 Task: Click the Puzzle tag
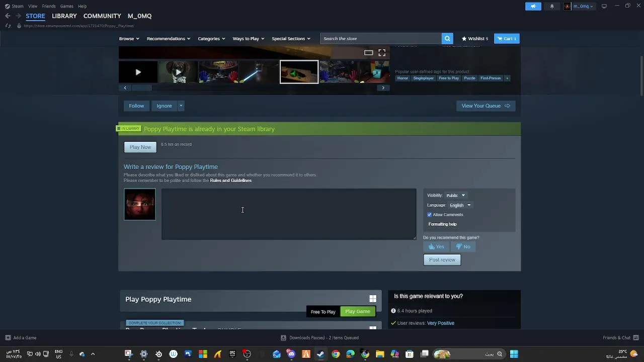tap(469, 78)
